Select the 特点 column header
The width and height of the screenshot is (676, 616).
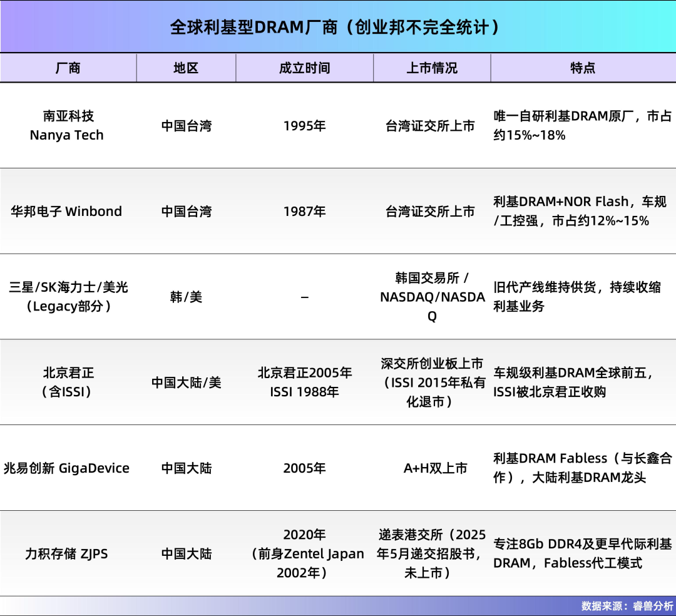coord(583,68)
